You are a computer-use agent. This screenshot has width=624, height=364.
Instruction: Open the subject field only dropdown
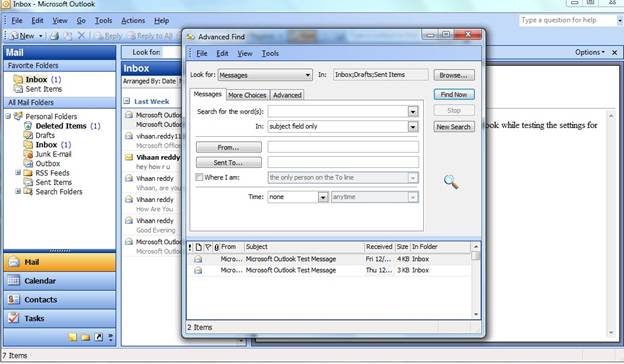(x=413, y=127)
